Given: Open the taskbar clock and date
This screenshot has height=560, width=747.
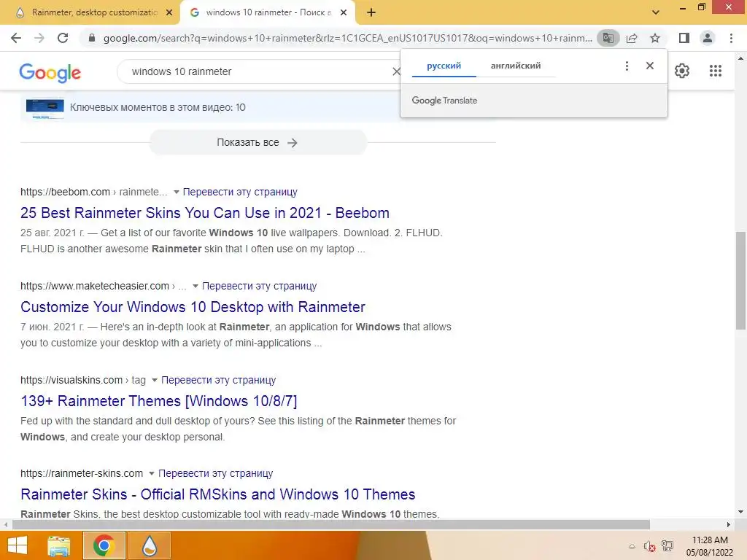Looking at the screenshot, I should (x=709, y=546).
